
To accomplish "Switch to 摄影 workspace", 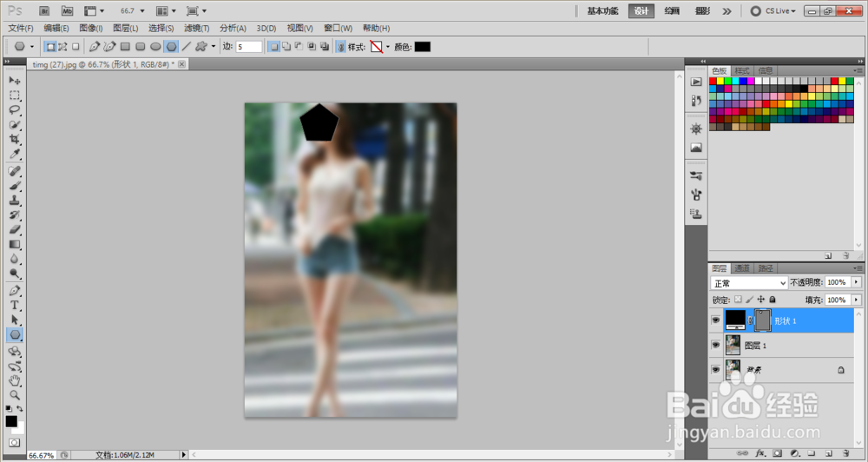I will (x=702, y=11).
